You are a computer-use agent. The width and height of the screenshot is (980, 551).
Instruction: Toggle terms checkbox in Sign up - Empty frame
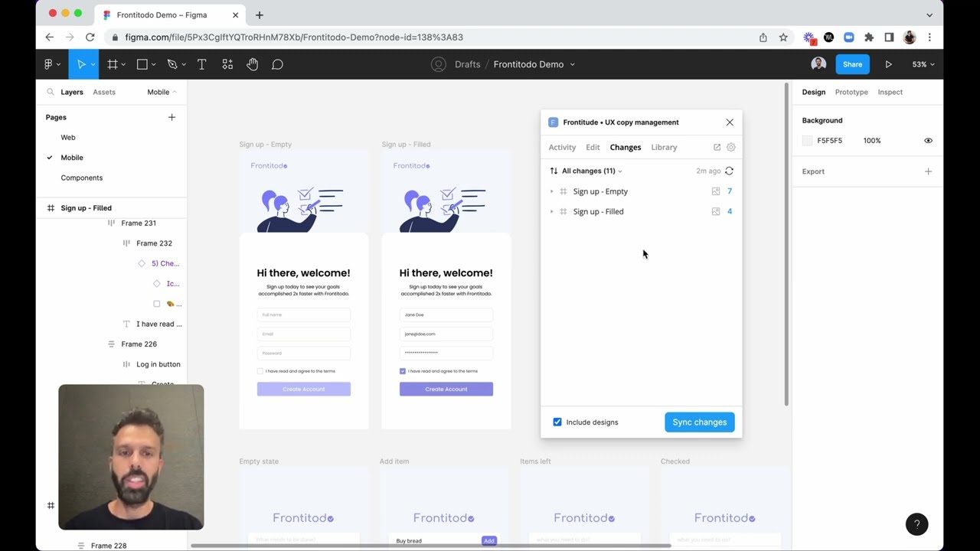260,371
